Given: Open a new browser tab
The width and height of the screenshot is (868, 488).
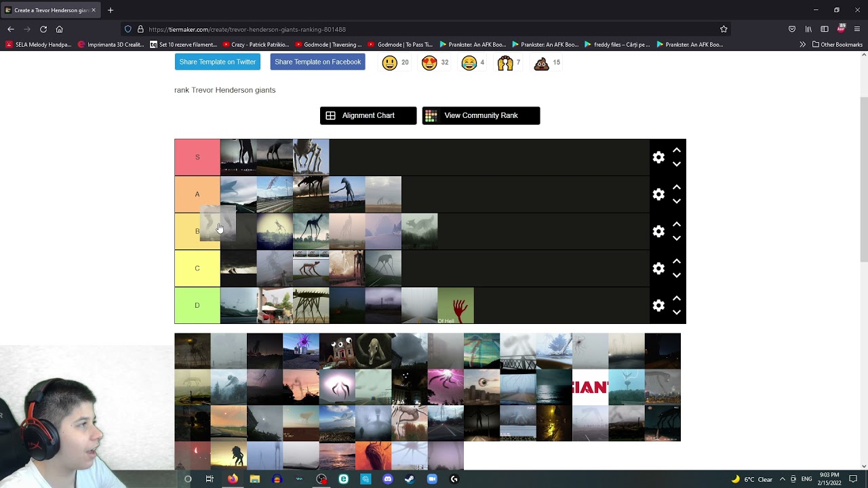Looking at the screenshot, I should [111, 10].
